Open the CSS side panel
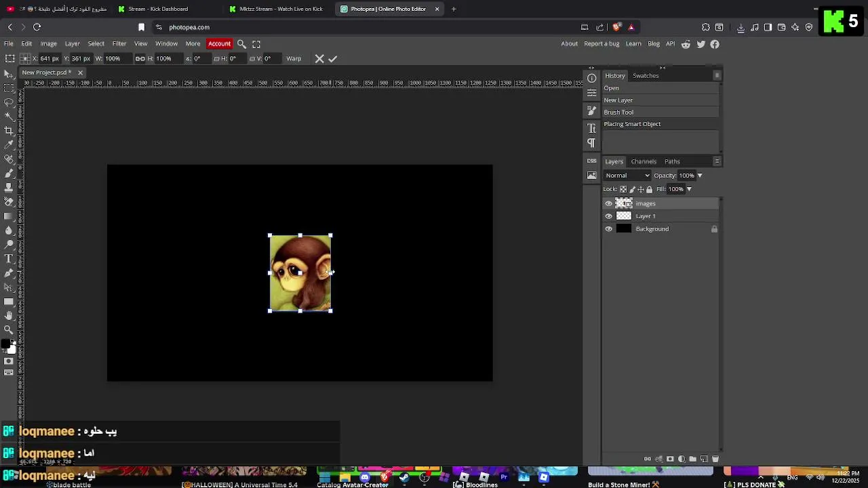This screenshot has width=868, height=488. (x=592, y=161)
